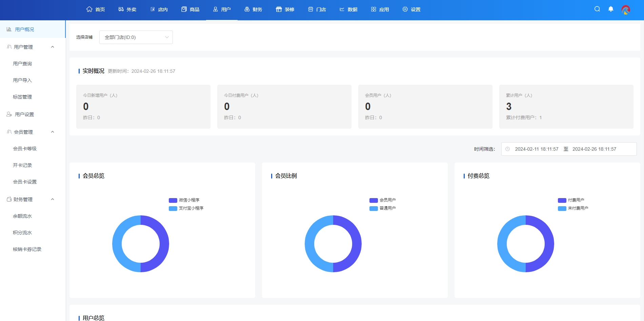Screen dimensions: 644x321
Task: Open the 设置 settings tab
Action: pos(411,9)
